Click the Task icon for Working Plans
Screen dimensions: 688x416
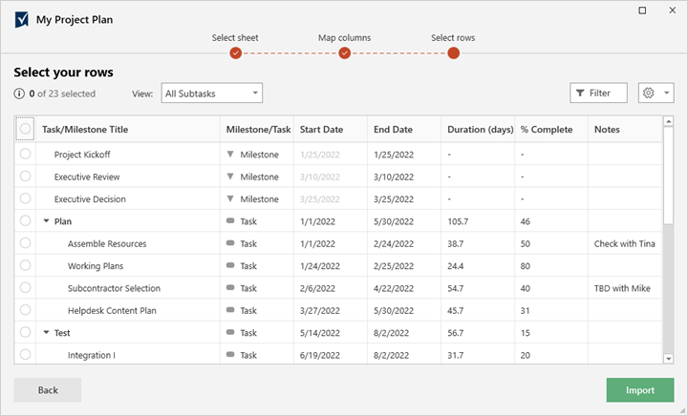230,265
